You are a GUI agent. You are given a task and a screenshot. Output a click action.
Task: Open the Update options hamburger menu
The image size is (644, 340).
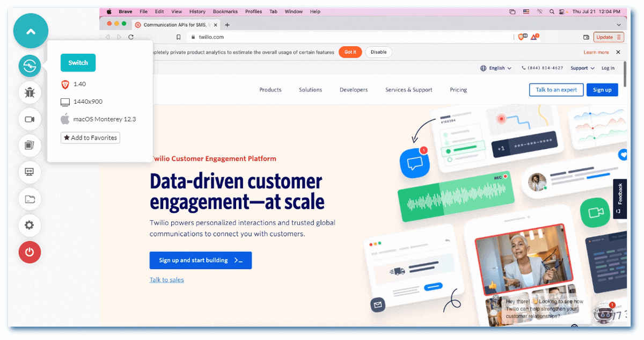tap(618, 37)
